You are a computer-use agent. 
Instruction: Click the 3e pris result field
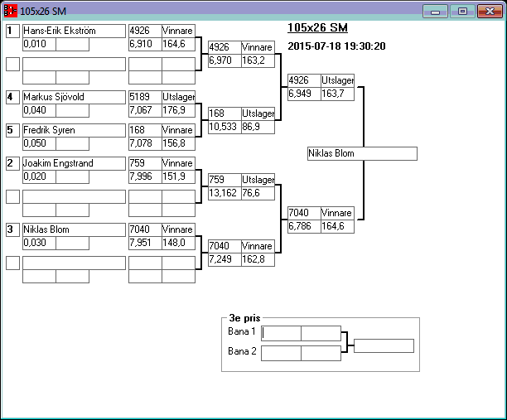384,345
